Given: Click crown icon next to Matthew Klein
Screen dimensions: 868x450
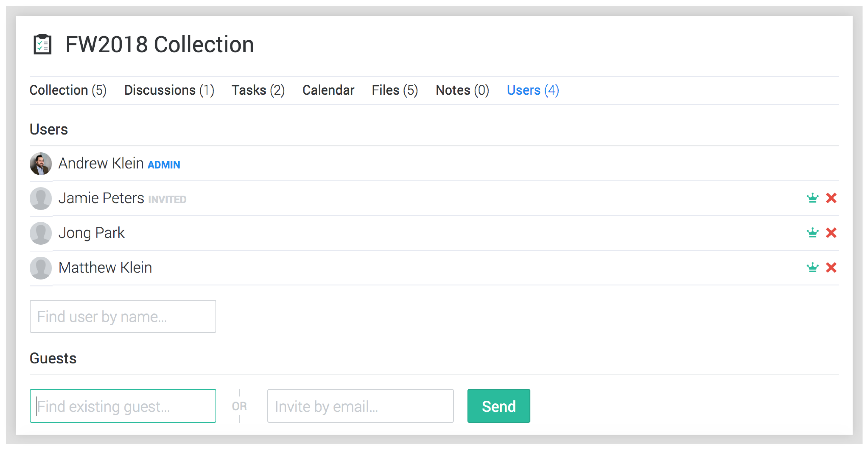Looking at the screenshot, I should pos(812,268).
